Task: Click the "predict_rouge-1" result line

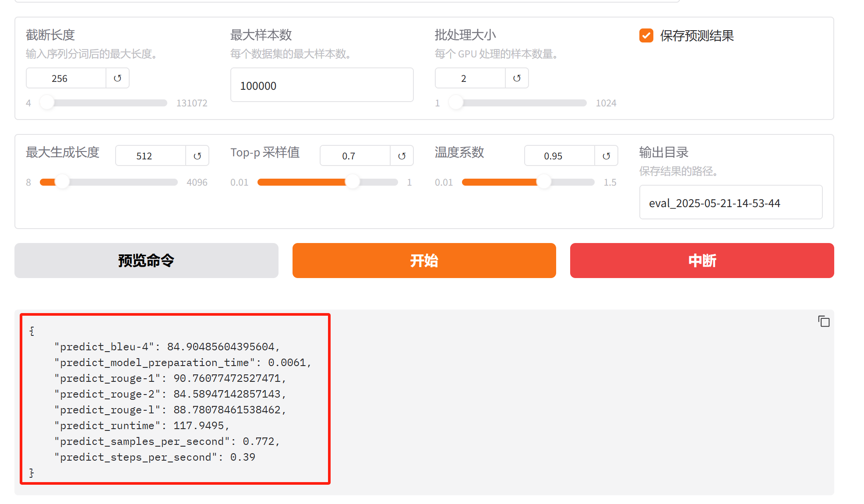Action: pos(170,378)
